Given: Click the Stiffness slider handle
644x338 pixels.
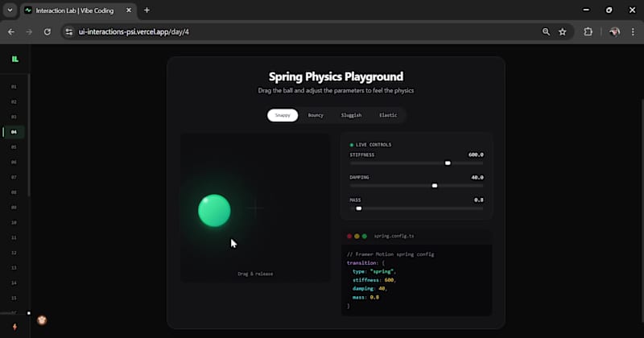Looking at the screenshot, I should [x=448, y=163].
